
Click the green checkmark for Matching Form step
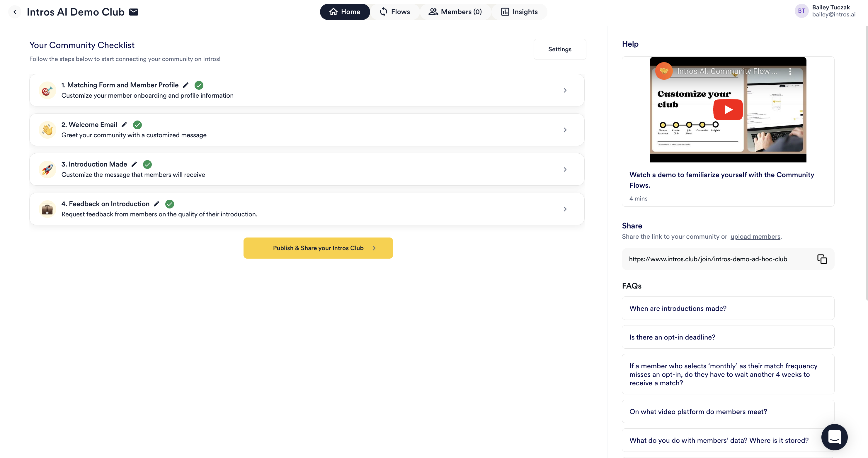199,85
